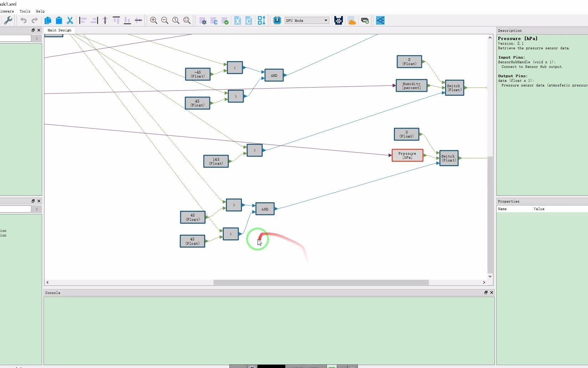Zoom to fit the whole design

click(187, 20)
